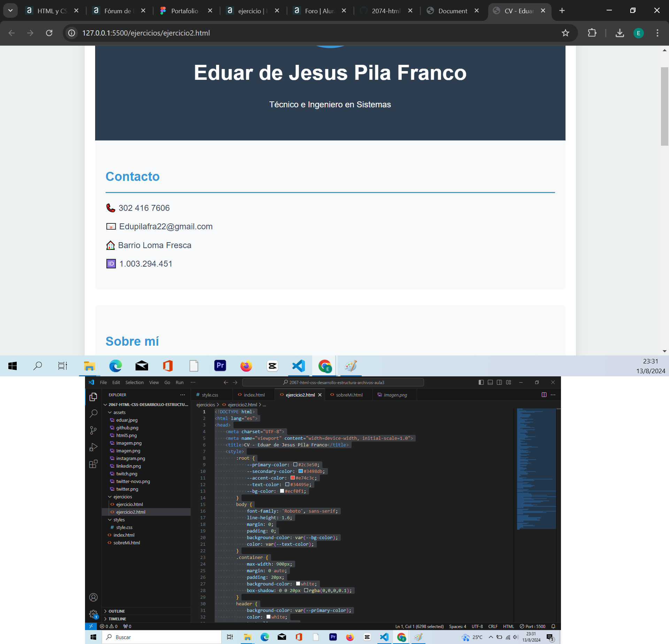The width and height of the screenshot is (669, 644).
Task: Open Chrome tab search dropdown arrow
Action: (10, 10)
